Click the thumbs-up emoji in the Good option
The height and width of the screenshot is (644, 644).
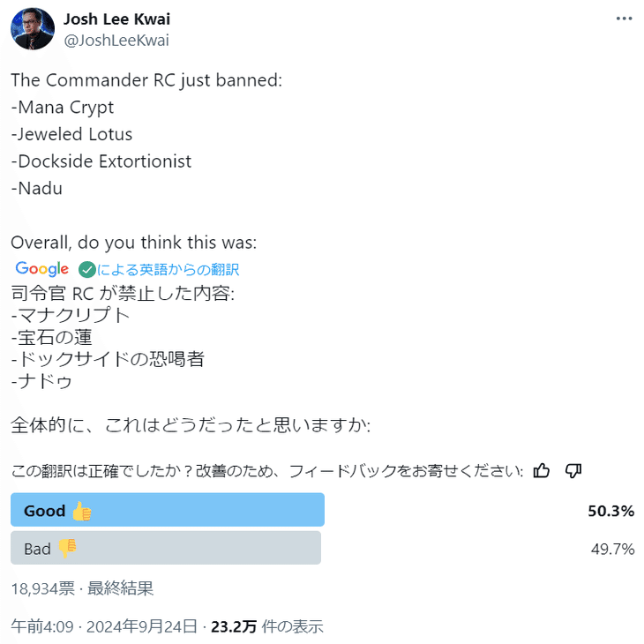[x=82, y=511]
